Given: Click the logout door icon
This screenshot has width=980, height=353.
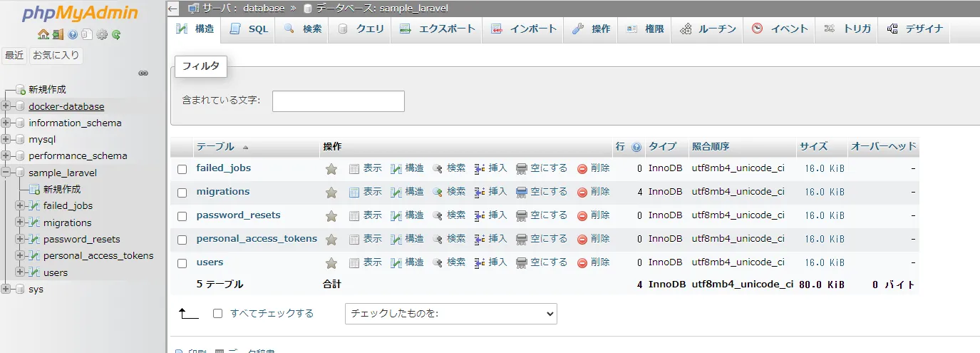Looking at the screenshot, I should pyautogui.click(x=58, y=34).
